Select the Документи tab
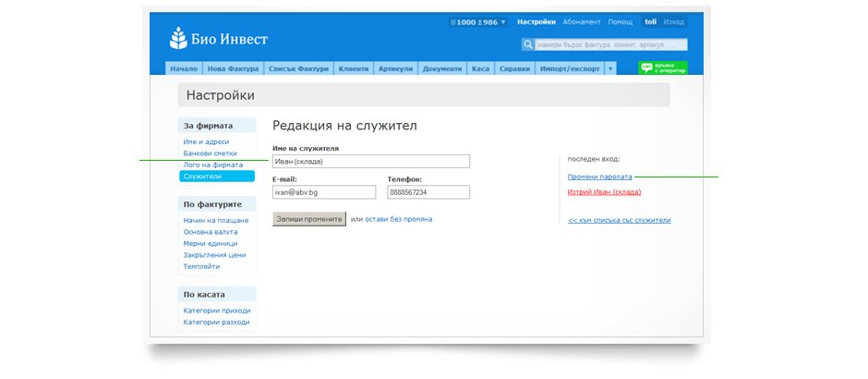Screen dimensions: 868x379 tap(442, 68)
